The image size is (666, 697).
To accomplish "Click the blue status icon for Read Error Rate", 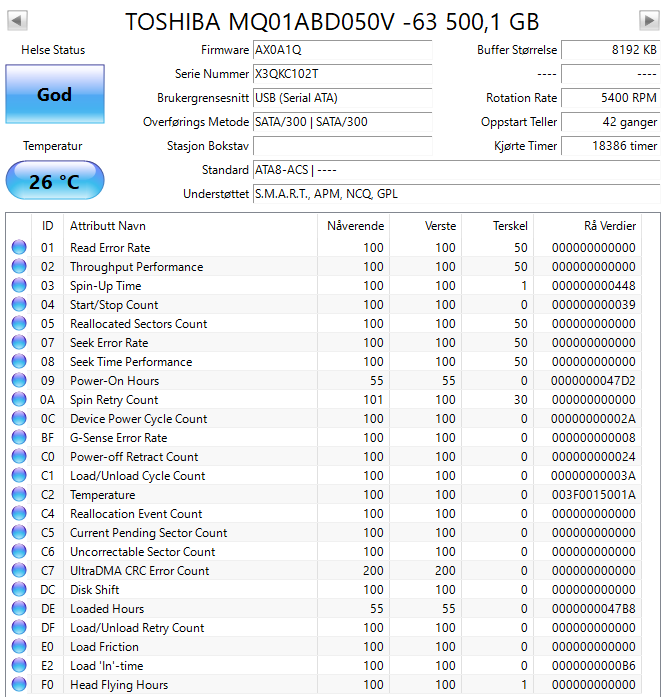I will (19, 248).
